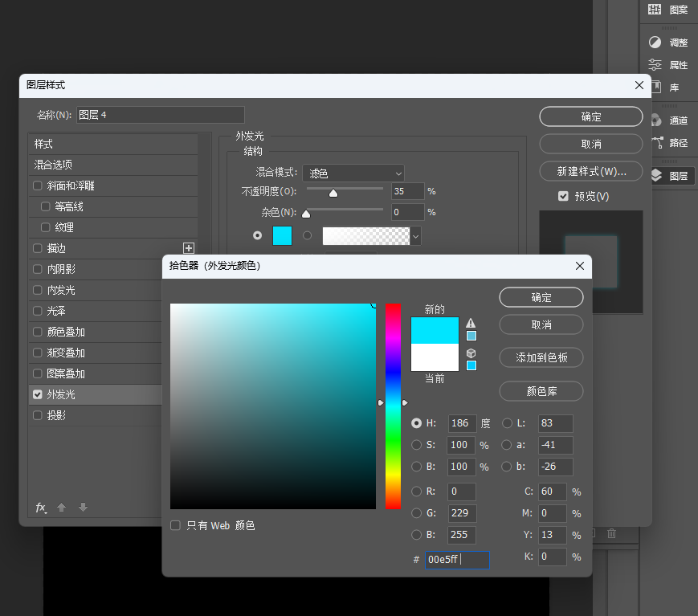Image resolution: width=698 pixels, height=616 pixels.
Task: Click 确定 in the 图层样式 dialog
Action: (591, 116)
